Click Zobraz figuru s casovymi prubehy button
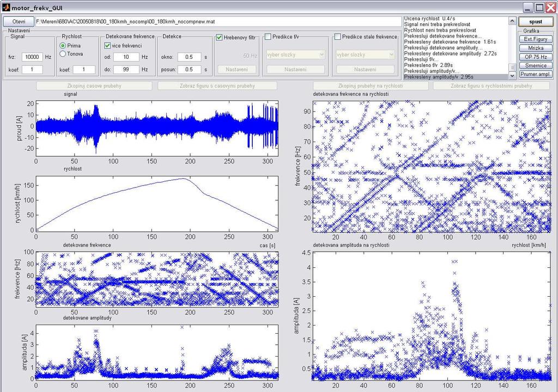The height and width of the screenshot is (392, 558). (217, 85)
